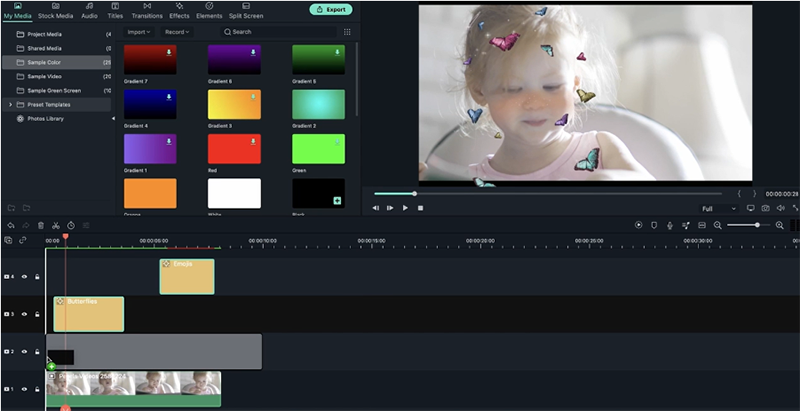Open the Full quality dropdown

719,209
